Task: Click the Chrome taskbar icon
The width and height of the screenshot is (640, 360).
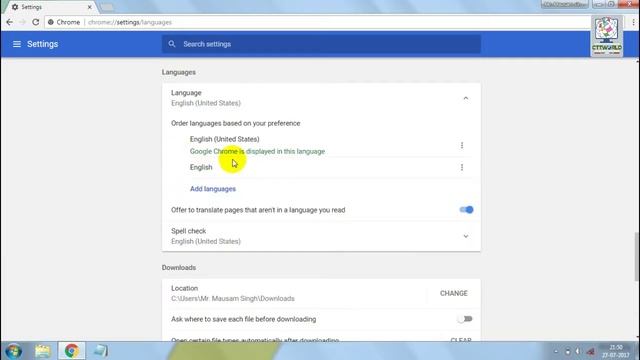Action: 71,351
